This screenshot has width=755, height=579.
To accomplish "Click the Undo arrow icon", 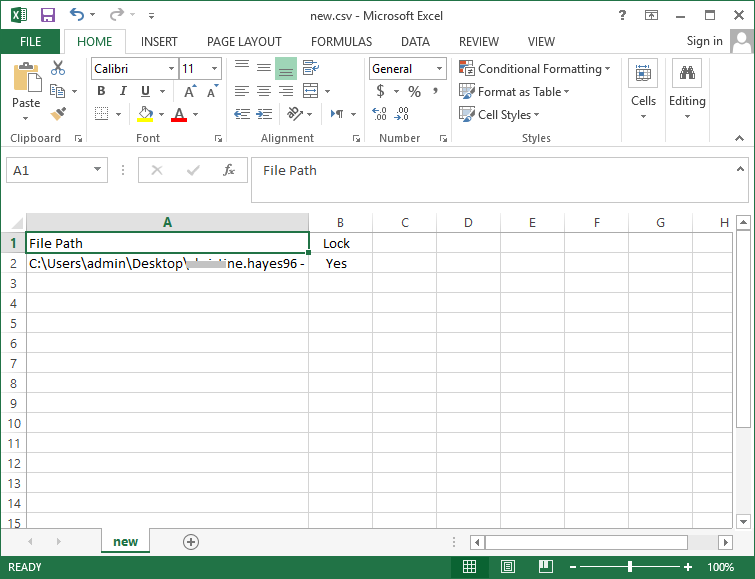I will tap(77, 14).
